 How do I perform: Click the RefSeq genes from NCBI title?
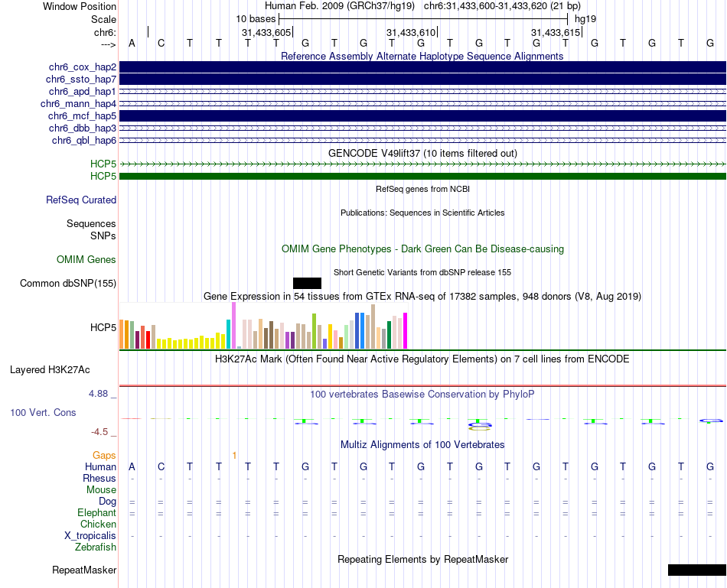point(422,189)
